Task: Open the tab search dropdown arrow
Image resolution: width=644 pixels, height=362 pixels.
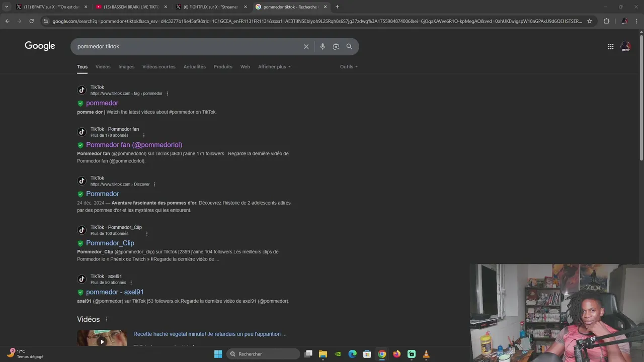Action: (7, 7)
